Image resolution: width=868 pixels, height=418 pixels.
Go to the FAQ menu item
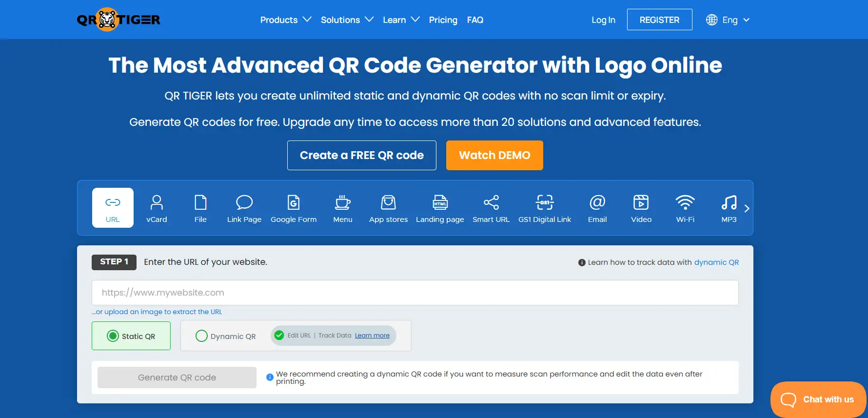(475, 20)
